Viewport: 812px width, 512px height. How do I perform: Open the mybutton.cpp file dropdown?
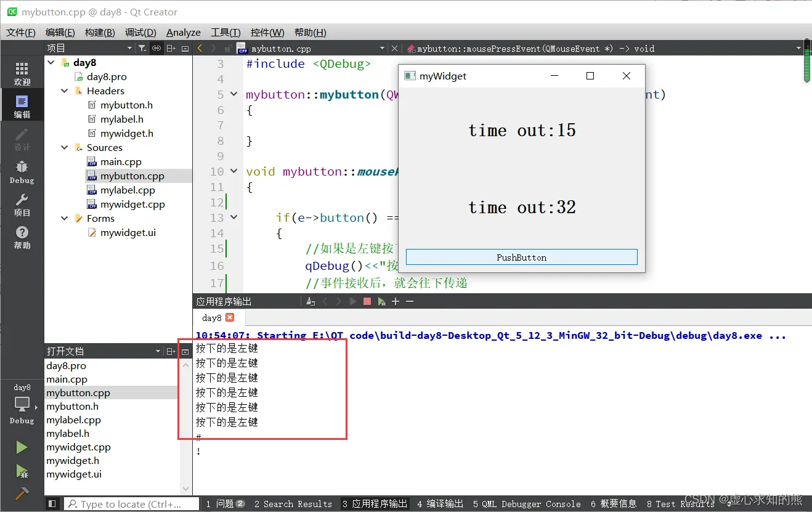tap(381, 48)
